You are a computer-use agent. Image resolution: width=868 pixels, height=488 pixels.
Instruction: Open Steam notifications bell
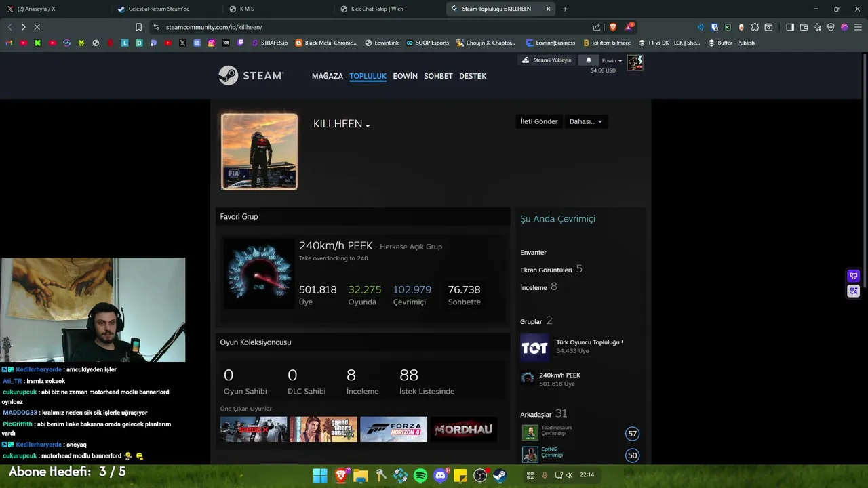588,60
